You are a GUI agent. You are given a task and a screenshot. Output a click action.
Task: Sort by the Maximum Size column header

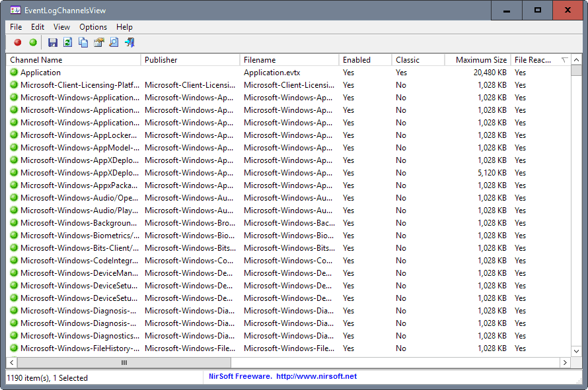pyautogui.click(x=478, y=60)
